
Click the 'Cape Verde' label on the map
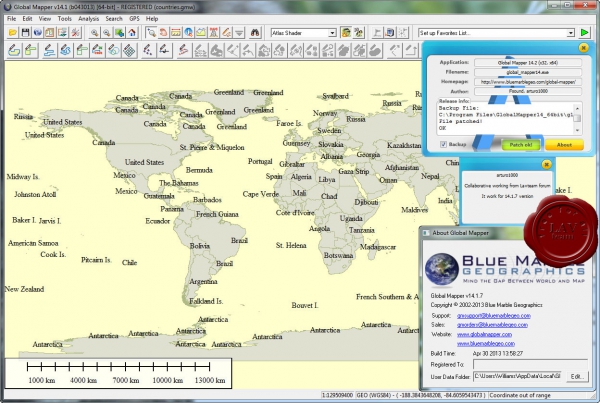click(x=261, y=194)
